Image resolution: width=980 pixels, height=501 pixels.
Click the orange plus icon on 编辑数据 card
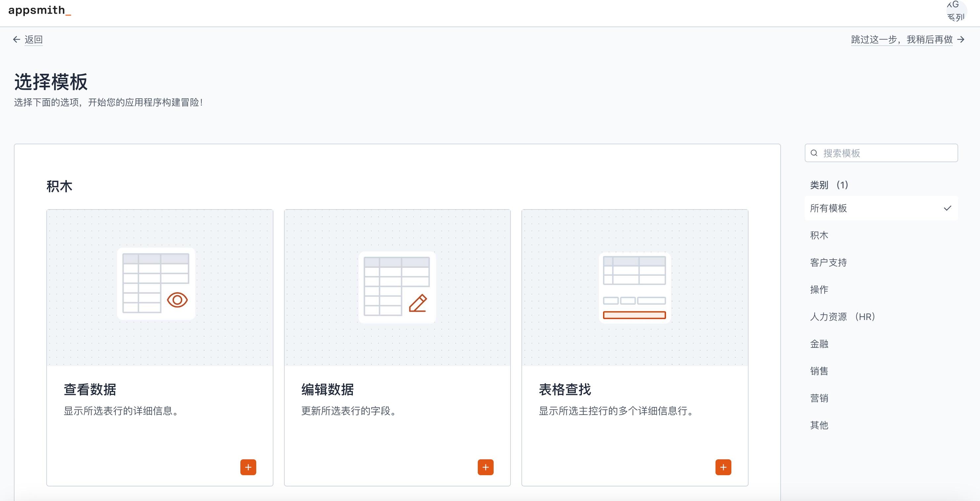coord(485,467)
